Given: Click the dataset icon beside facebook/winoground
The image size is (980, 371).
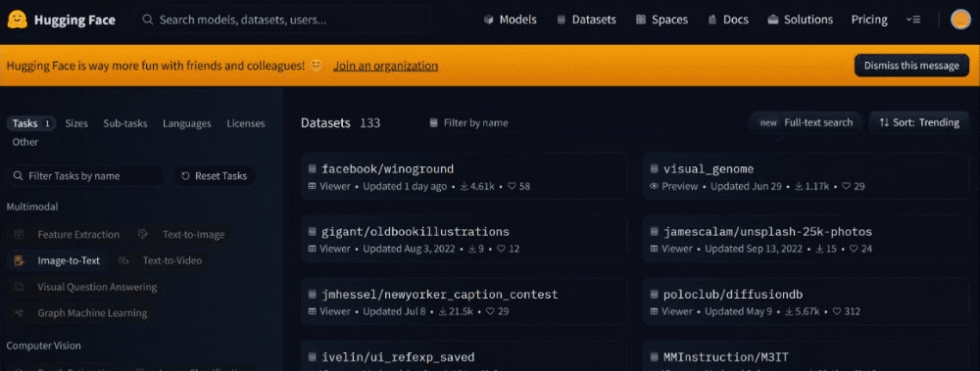Looking at the screenshot, I should 313,168.
